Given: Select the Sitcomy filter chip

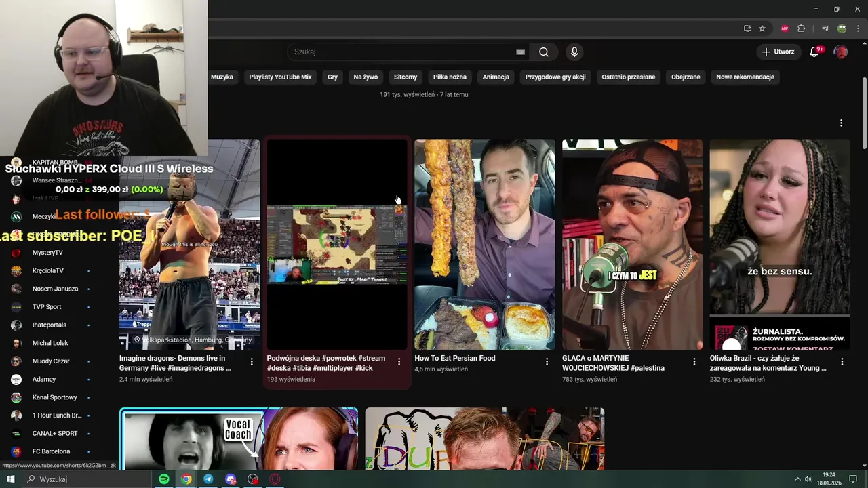Looking at the screenshot, I should [x=406, y=77].
